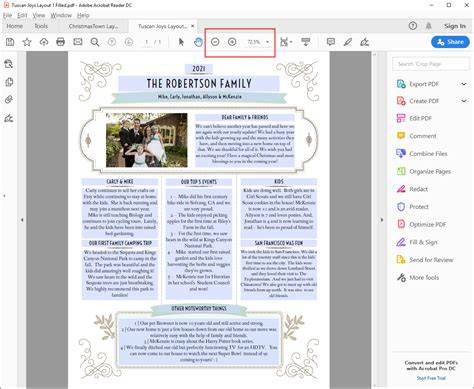This screenshot has height=389, width=474.
Task: Open the File menu
Action: pos(7,15)
